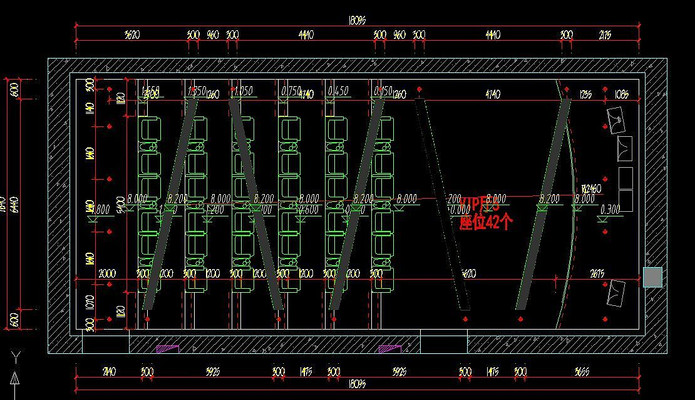Select the R12460 radius label
Screen dimensions: 695x400
590,188
